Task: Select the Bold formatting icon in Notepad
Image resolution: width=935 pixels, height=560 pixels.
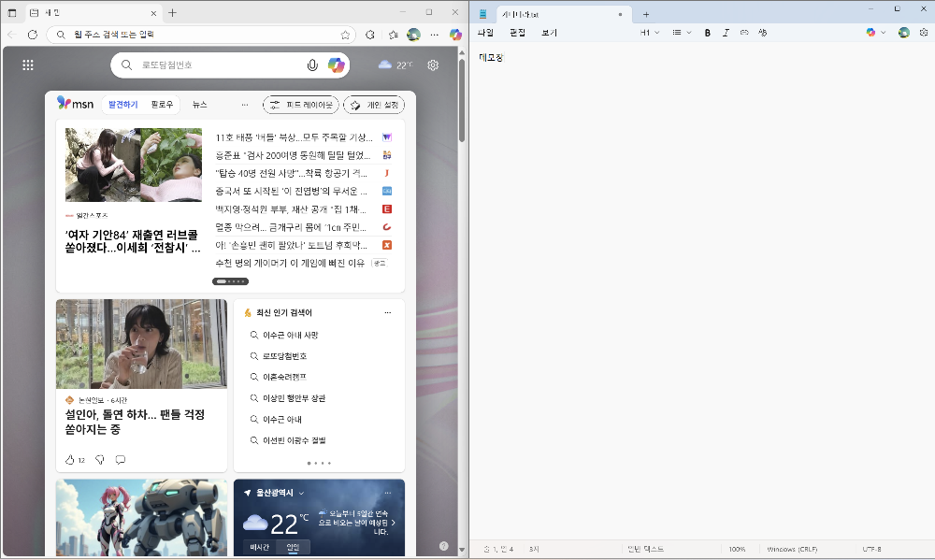Action: click(707, 32)
